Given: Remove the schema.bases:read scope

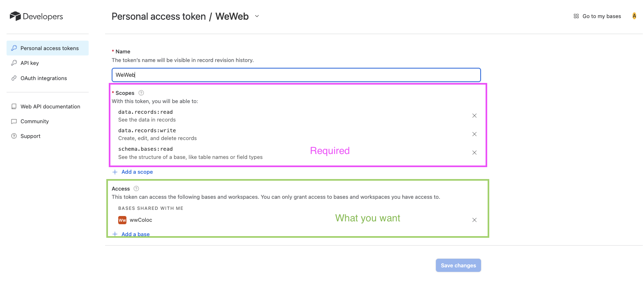Looking at the screenshot, I should pos(474,152).
